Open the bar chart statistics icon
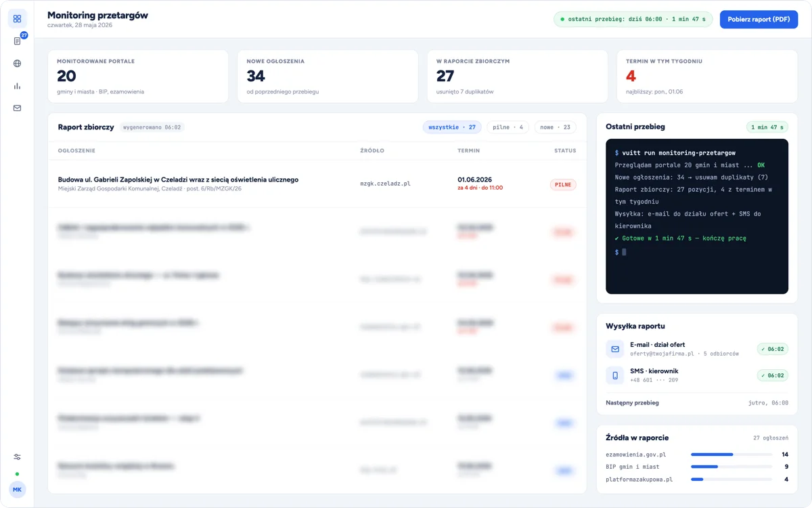The image size is (812, 508). (x=17, y=86)
